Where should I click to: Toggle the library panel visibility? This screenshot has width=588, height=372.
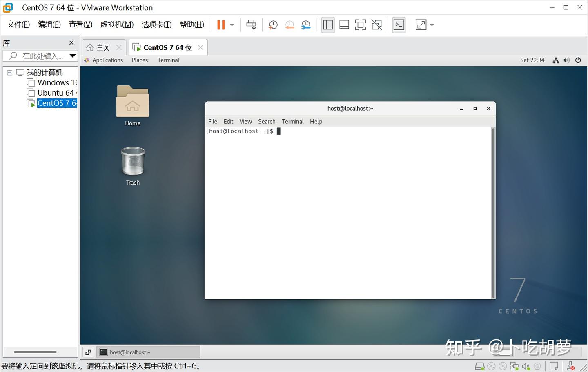(x=328, y=25)
